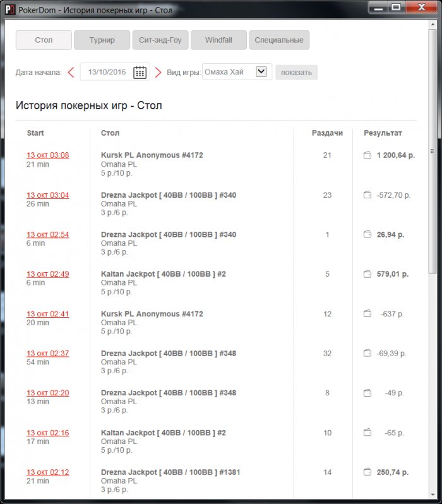
Task: Expand the Вид игры dropdown arrow
Action: point(261,71)
